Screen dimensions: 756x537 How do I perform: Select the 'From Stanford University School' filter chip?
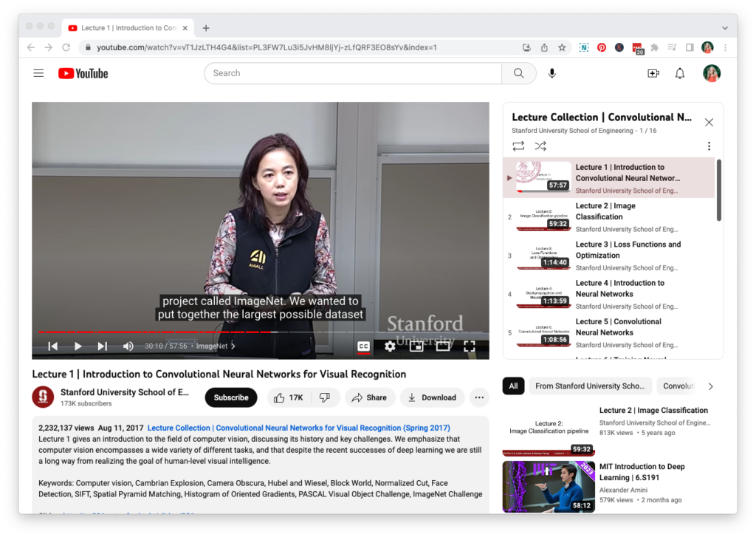[589, 386]
